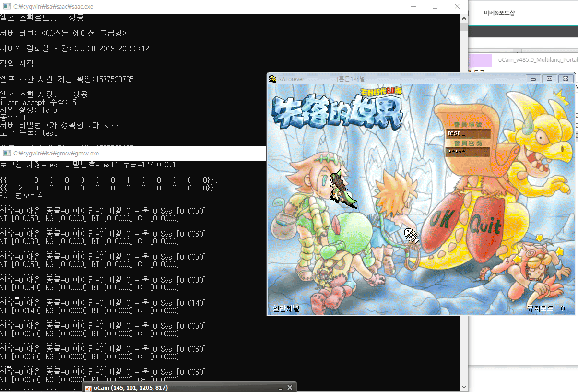
Task: Click the 會員密碼 label above password field
Action: point(468,143)
